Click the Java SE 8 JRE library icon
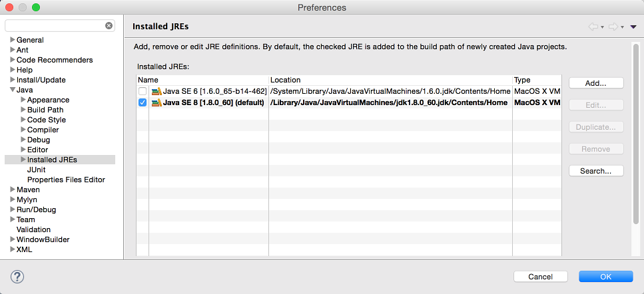 click(156, 102)
